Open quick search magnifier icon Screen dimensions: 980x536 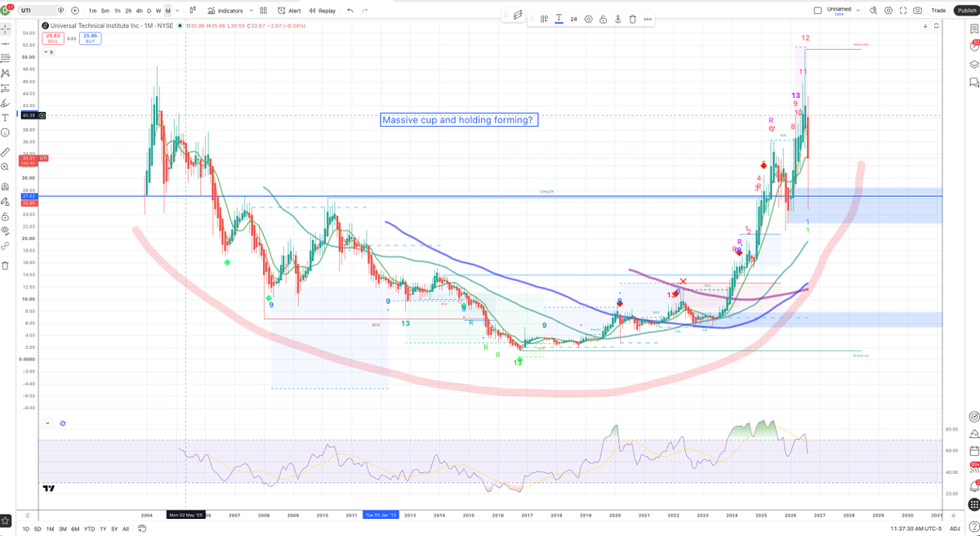[873, 11]
